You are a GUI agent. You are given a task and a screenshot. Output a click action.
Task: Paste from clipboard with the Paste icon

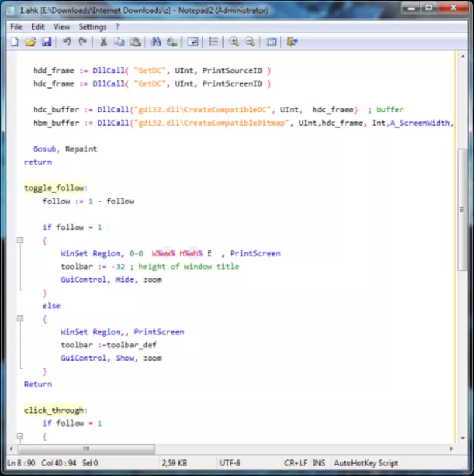coord(135,42)
